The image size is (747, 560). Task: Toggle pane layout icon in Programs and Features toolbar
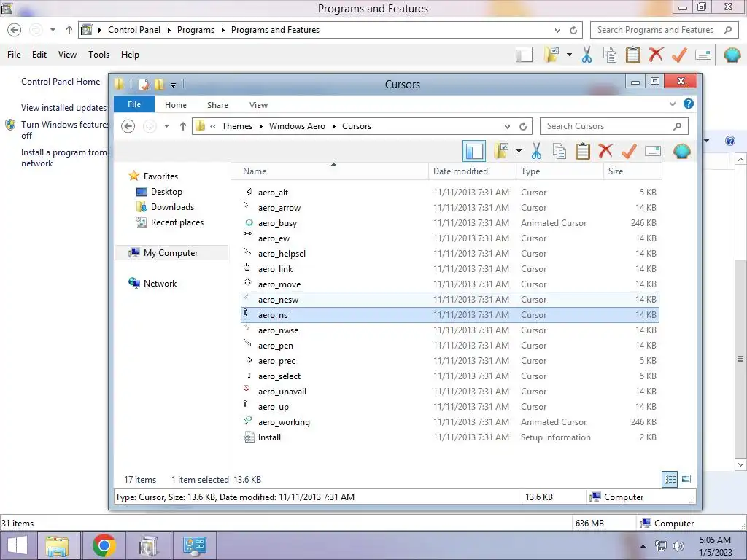pyautogui.click(x=524, y=55)
